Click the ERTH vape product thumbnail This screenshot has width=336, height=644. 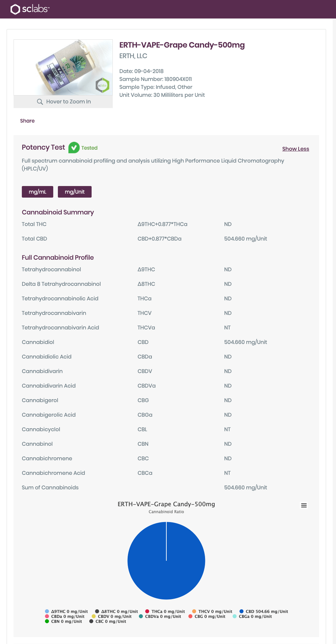(63, 67)
